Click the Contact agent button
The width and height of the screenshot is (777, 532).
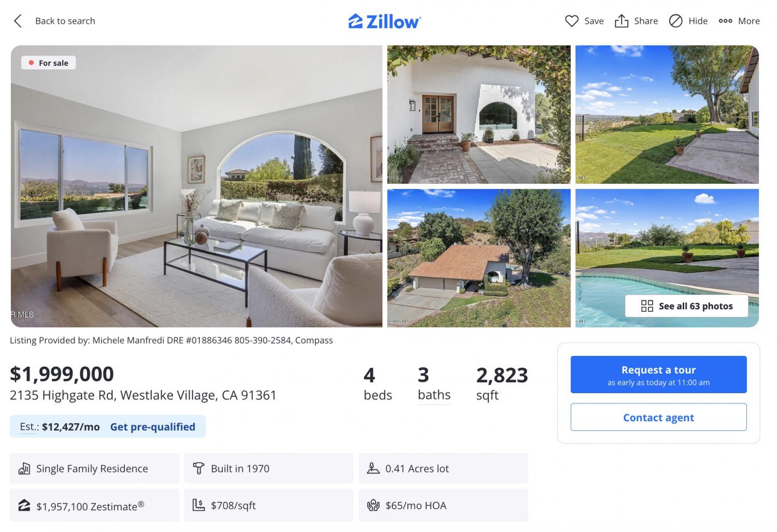click(658, 417)
